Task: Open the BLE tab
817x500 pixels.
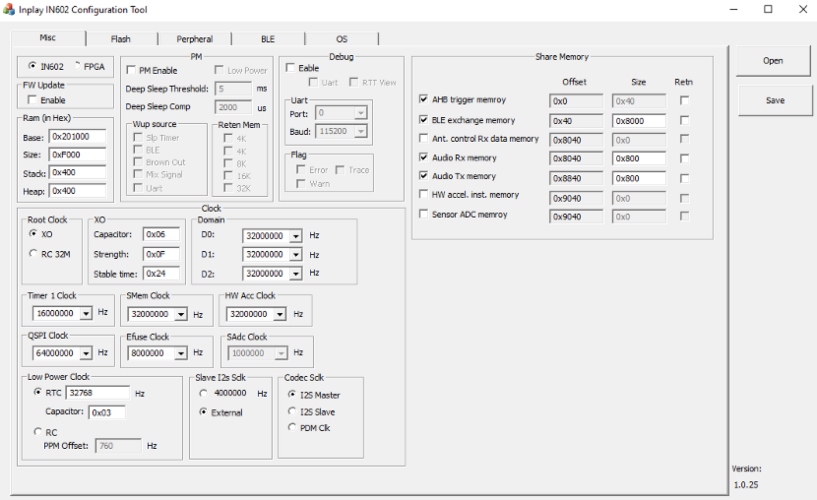Action: point(268,39)
